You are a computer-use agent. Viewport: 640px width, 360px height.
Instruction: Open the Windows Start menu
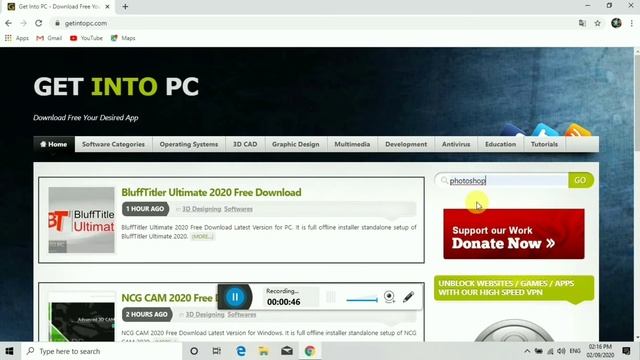point(9,351)
